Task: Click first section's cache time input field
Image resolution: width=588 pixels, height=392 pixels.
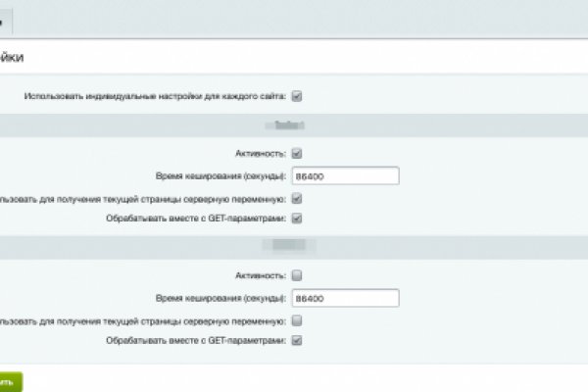Action: [x=345, y=175]
